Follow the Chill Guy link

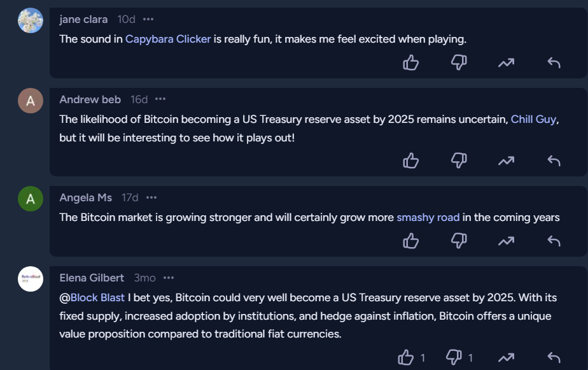533,119
